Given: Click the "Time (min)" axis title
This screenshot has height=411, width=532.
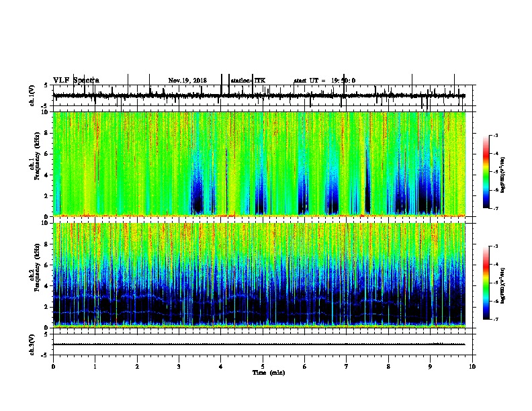Looking at the screenshot, I should point(269,372).
